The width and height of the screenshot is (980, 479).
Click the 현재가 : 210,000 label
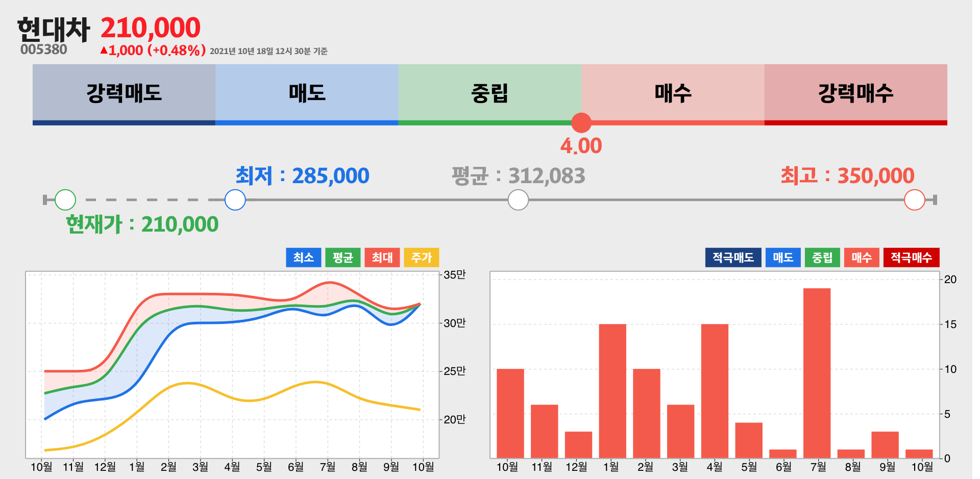(142, 224)
